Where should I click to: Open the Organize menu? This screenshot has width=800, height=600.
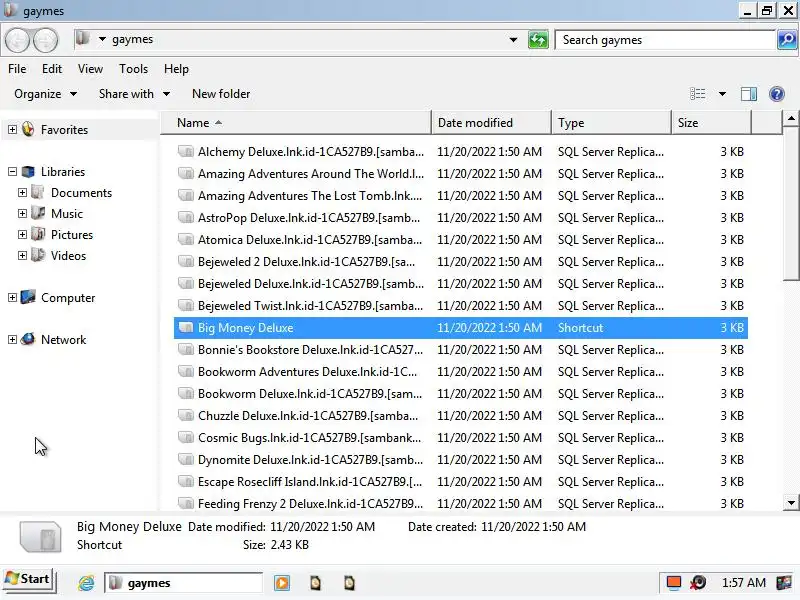click(x=45, y=94)
